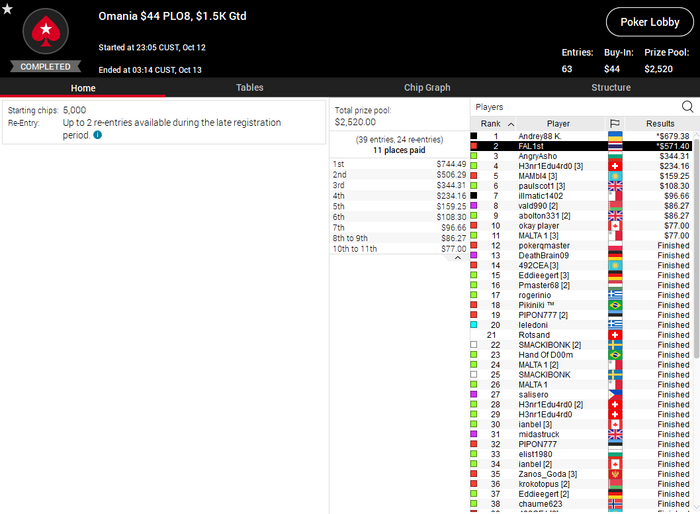Image resolution: width=700 pixels, height=514 pixels.
Task: Click the Brazil flag for Pikiniki
Action: (x=615, y=305)
